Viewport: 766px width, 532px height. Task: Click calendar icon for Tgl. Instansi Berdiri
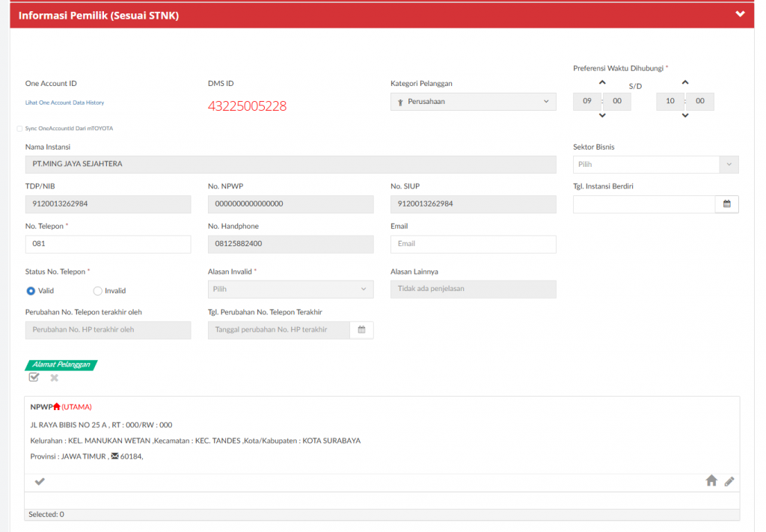tap(726, 204)
